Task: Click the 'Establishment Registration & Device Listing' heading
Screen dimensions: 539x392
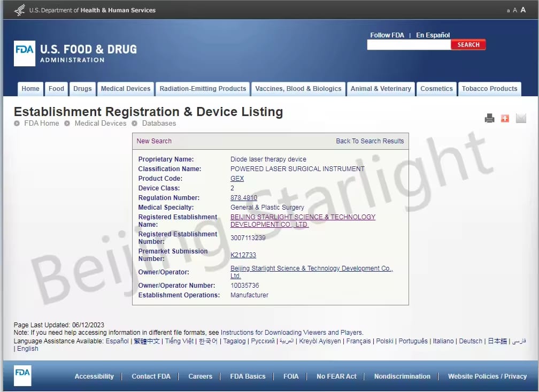Action: point(148,112)
